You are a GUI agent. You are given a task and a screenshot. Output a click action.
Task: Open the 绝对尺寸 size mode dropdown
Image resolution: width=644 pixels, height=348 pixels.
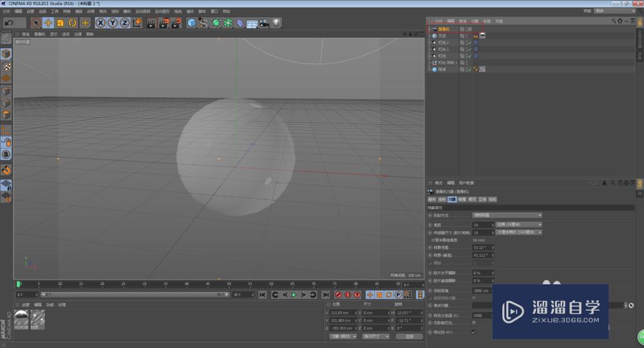376,336
